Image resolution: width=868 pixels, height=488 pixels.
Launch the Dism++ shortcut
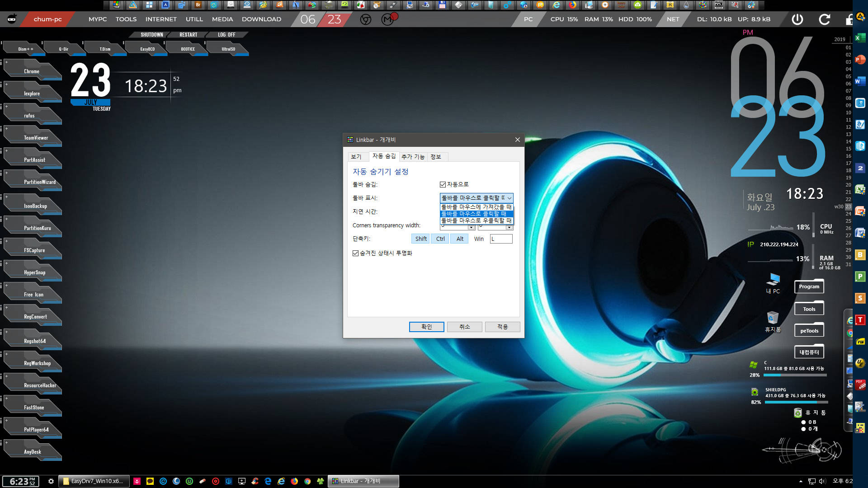pos(25,49)
